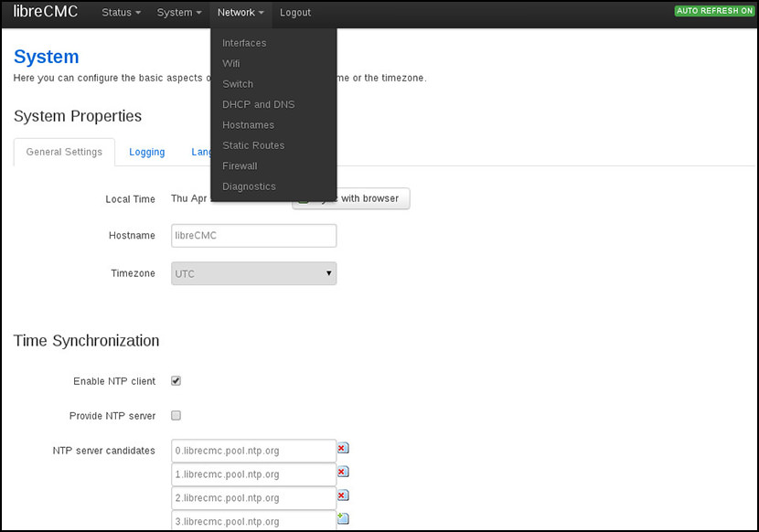759x532 pixels.
Task: Click into the Hostname text field
Action: point(254,236)
